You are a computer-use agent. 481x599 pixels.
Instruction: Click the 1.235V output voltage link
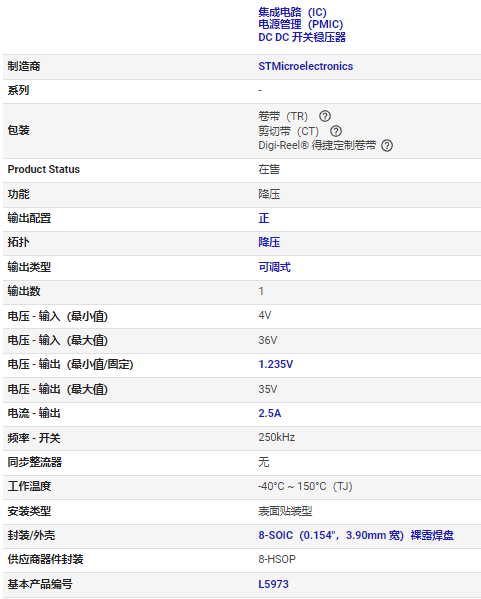coord(275,364)
